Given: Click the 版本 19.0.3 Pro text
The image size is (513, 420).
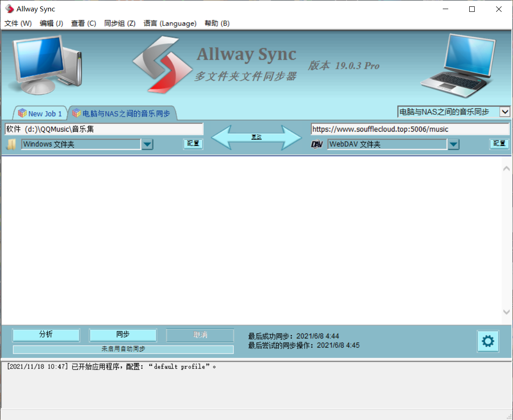Looking at the screenshot, I should click(x=343, y=66).
